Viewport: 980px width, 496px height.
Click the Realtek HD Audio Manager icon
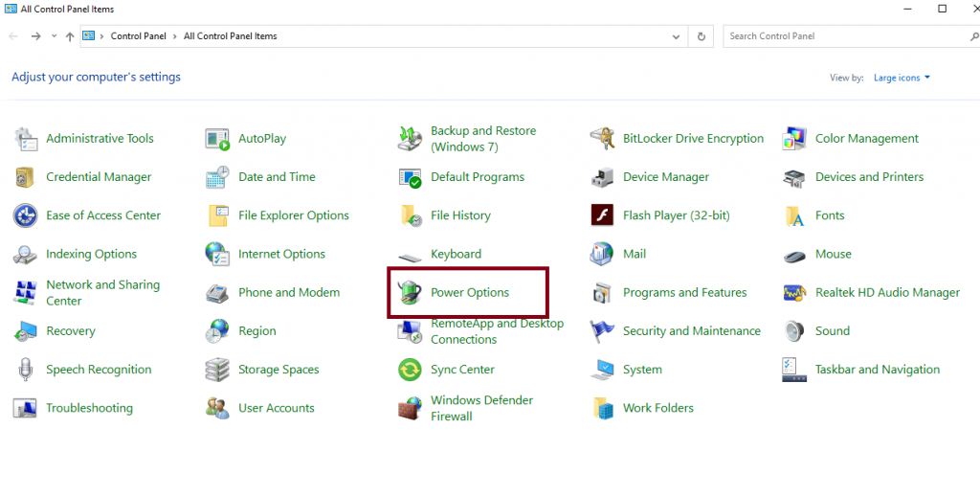794,293
